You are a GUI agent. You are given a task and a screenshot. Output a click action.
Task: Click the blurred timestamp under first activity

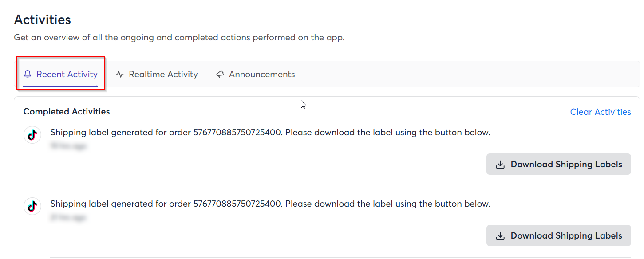[68, 146]
